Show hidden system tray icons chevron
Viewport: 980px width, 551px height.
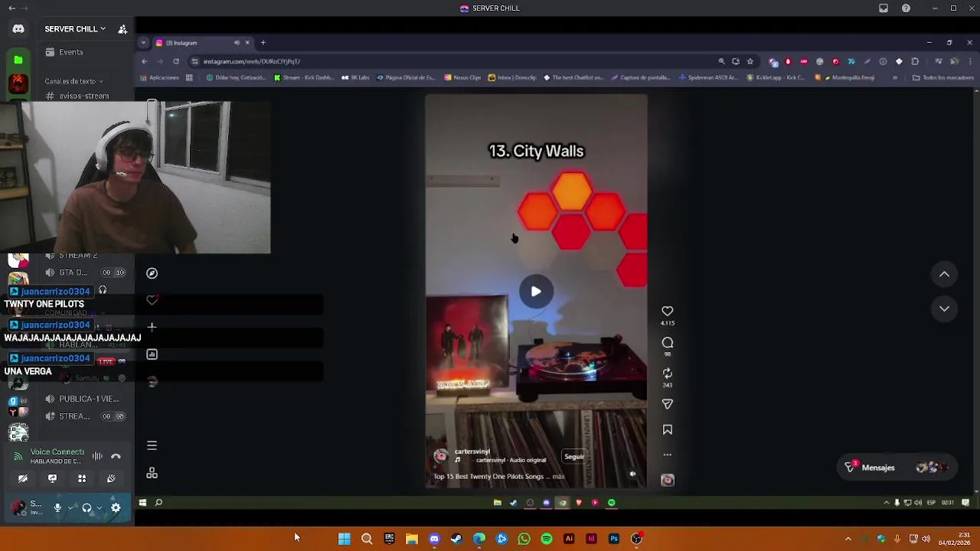coord(848,539)
